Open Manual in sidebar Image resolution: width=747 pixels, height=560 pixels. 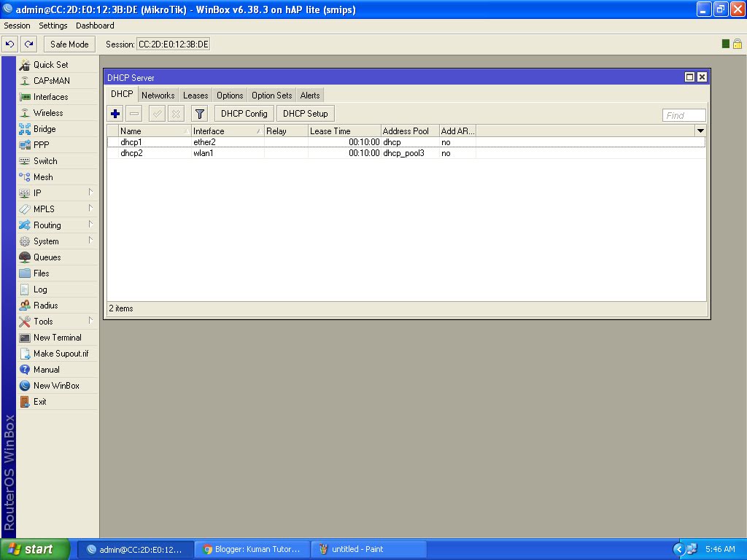57,370
